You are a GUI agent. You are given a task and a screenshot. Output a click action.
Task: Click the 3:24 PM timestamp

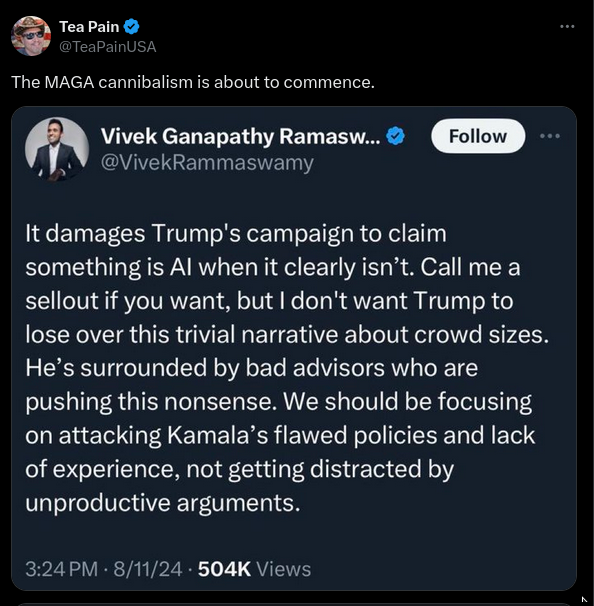62,569
